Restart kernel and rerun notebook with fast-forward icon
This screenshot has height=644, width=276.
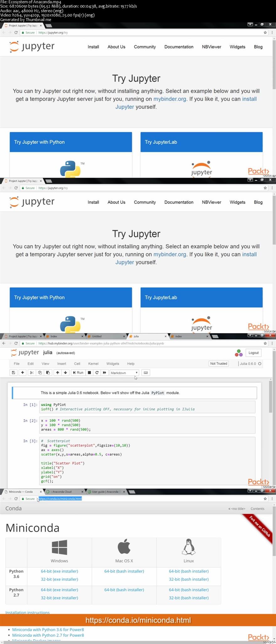(x=105, y=373)
